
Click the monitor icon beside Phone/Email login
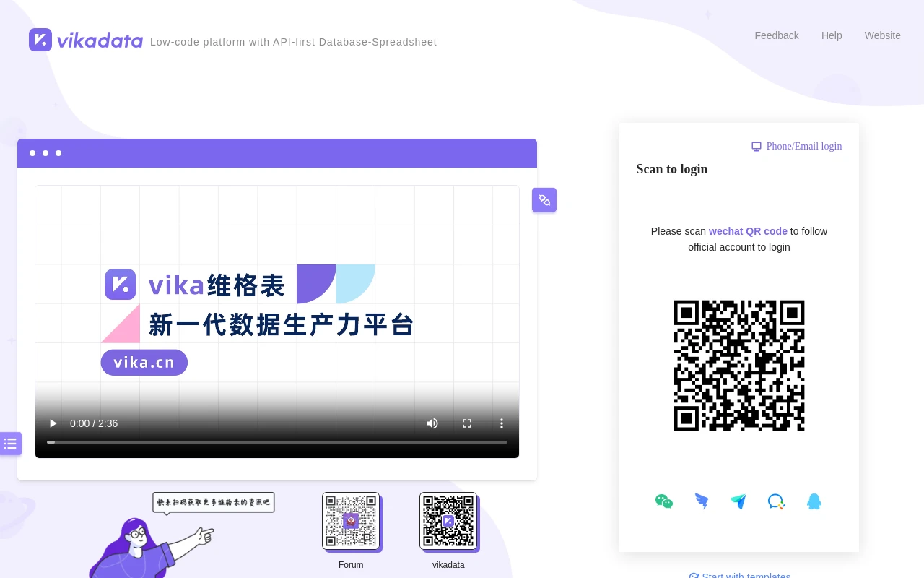757,147
